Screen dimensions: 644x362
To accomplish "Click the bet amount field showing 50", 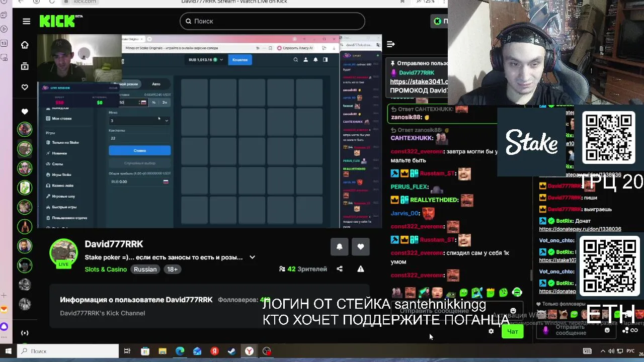I will (x=133, y=103).
